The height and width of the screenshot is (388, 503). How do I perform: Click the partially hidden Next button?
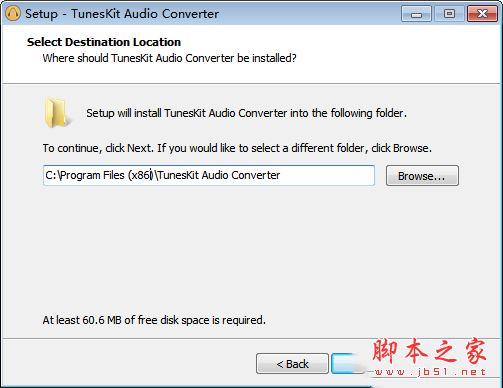point(348,364)
